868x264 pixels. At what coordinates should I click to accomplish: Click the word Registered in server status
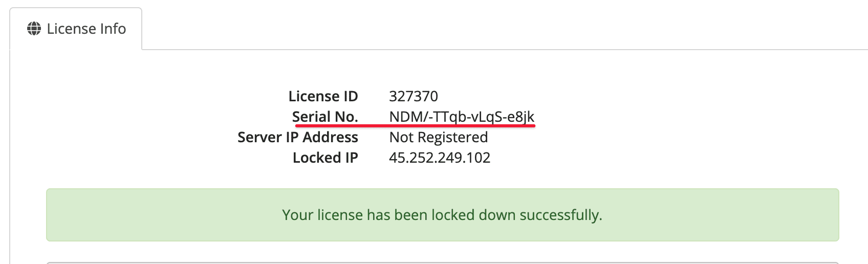[452, 137]
